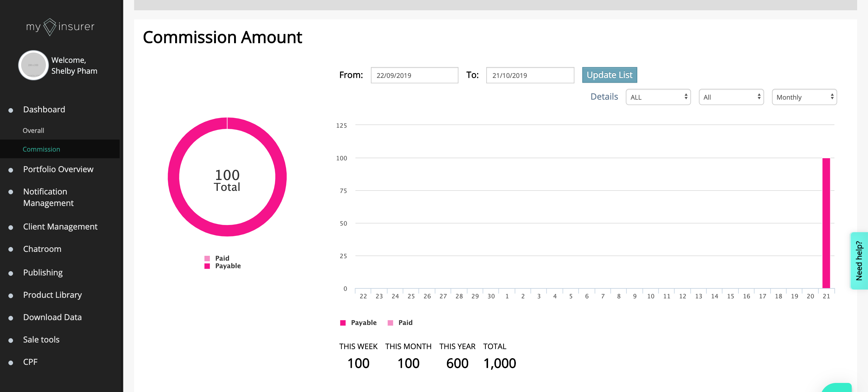Image resolution: width=868 pixels, height=392 pixels.
Task: Click the Update List button
Action: pos(609,75)
